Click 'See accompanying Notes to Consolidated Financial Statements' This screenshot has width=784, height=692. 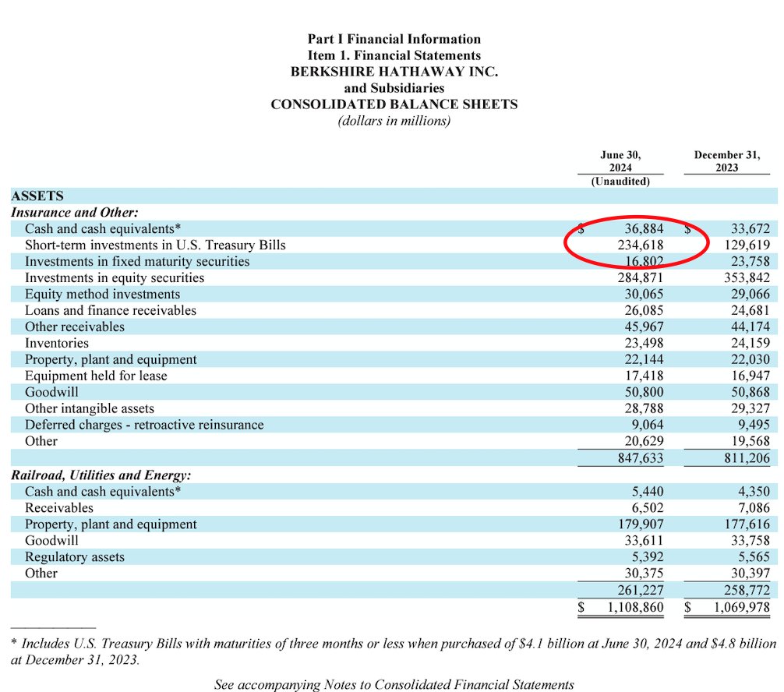pos(394,684)
